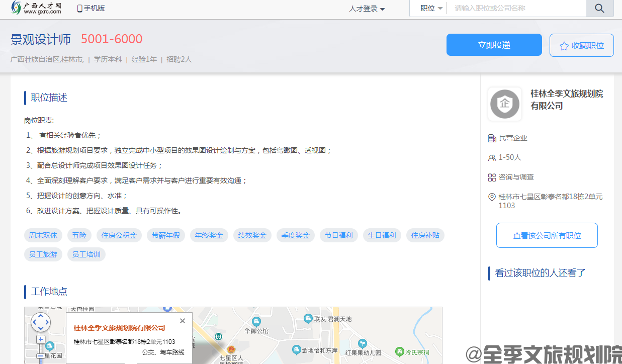Select the 周末双休 benefit tag
Viewport: 622px width, 364px height.
point(43,235)
